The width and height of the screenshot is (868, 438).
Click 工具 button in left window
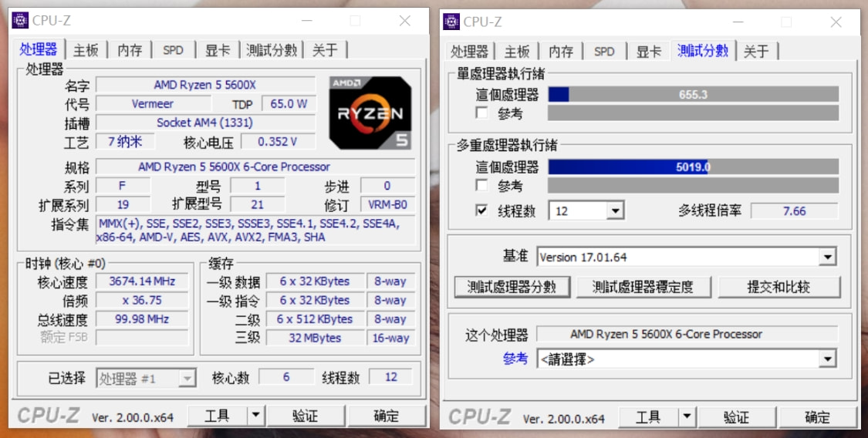217,416
